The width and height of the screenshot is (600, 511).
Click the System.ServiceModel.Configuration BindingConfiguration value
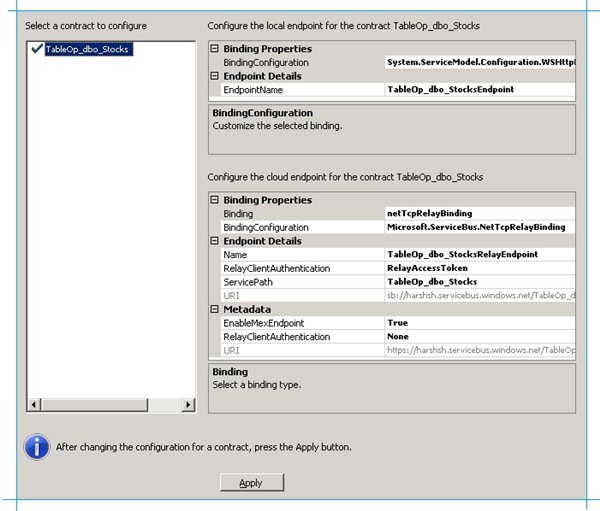pyautogui.click(x=480, y=62)
